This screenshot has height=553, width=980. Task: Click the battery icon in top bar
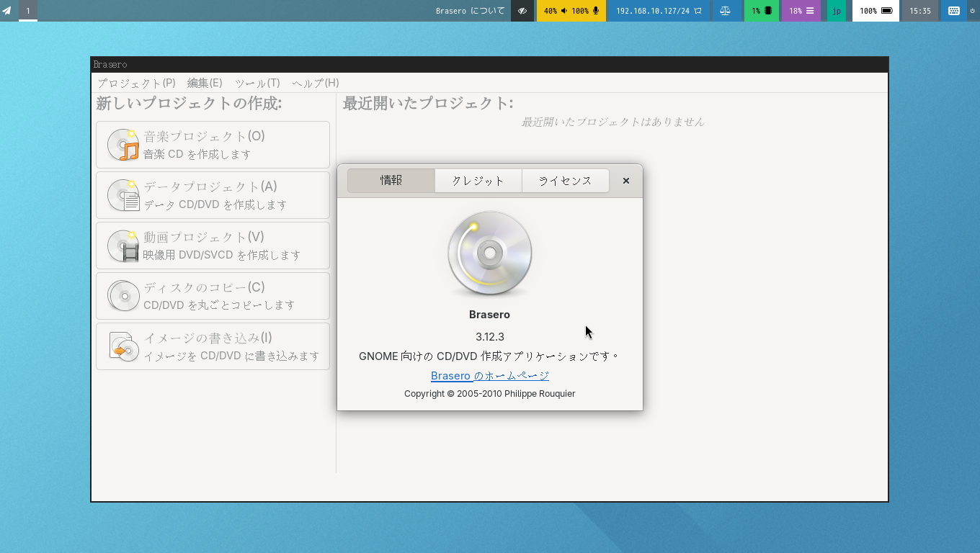tap(887, 11)
